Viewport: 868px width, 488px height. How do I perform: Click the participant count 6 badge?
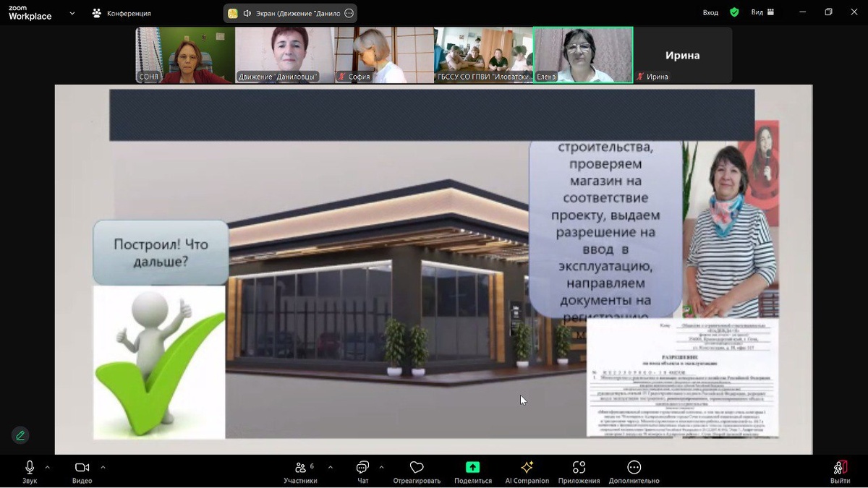point(312,466)
